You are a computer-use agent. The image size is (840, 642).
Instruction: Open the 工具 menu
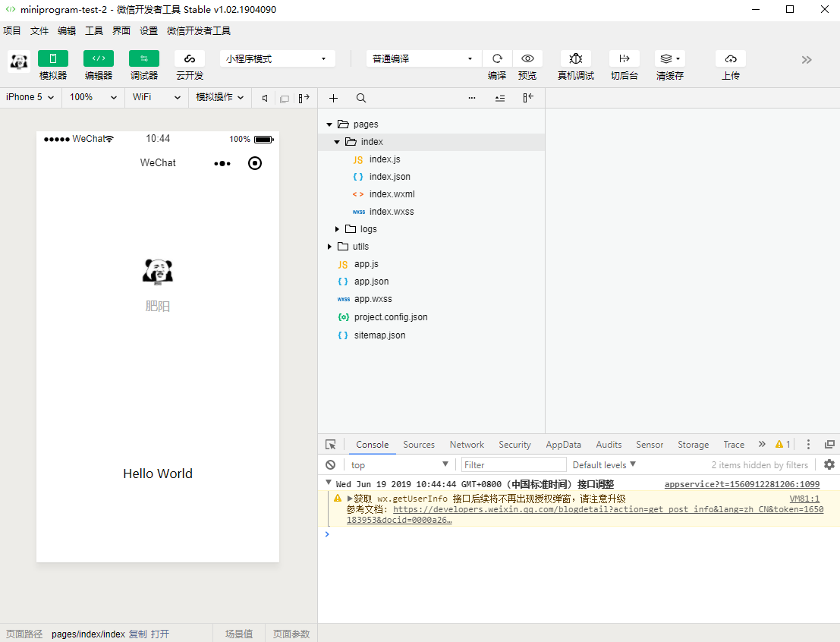pyautogui.click(x=94, y=31)
